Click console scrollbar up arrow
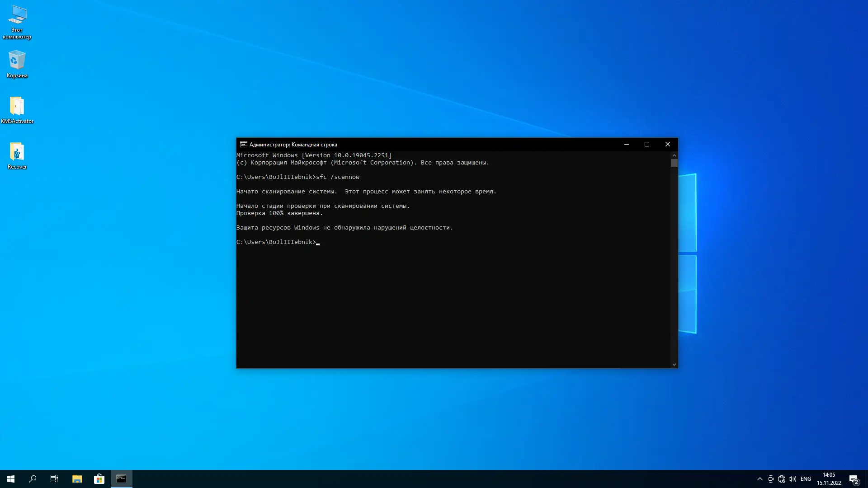 click(674, 155)
